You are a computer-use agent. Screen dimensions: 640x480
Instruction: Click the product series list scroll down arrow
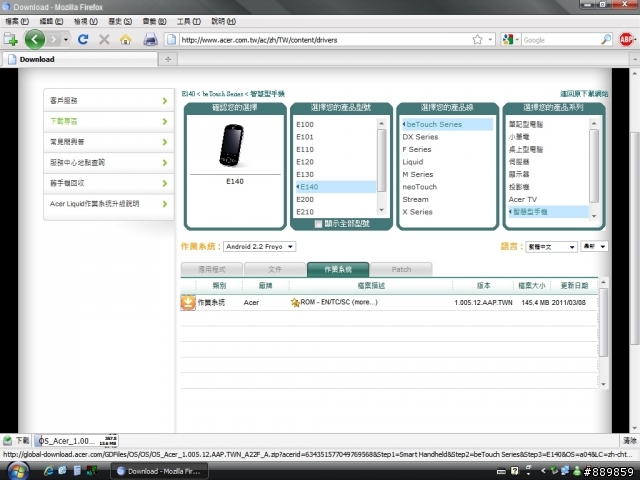point(594,216)
